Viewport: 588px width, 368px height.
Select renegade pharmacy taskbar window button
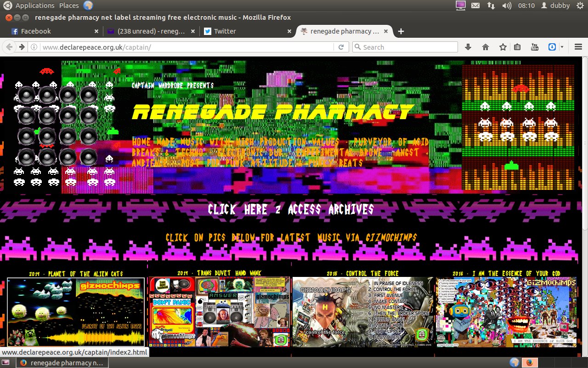click(x=63, y=362)
